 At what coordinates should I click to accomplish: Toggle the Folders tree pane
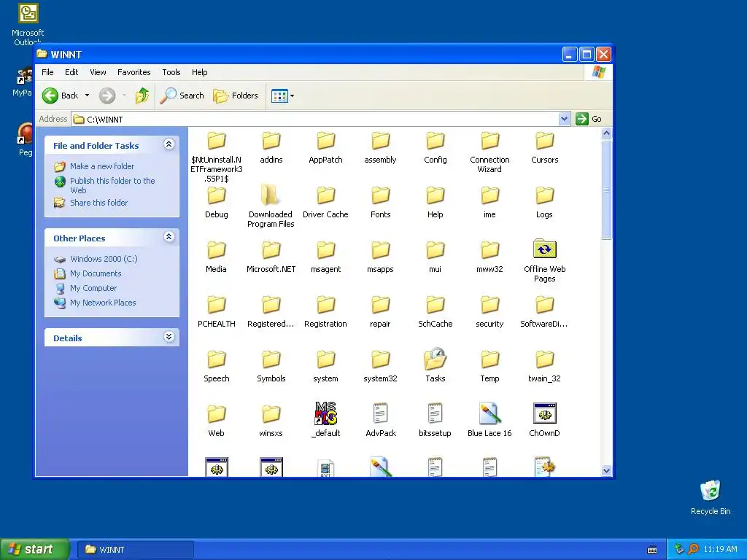coord(236,96)
